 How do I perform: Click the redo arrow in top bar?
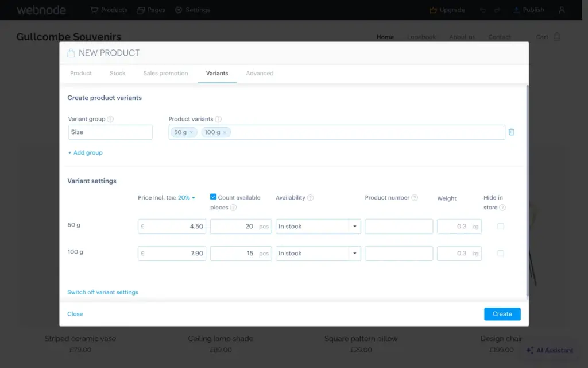(x=497, y=10)
